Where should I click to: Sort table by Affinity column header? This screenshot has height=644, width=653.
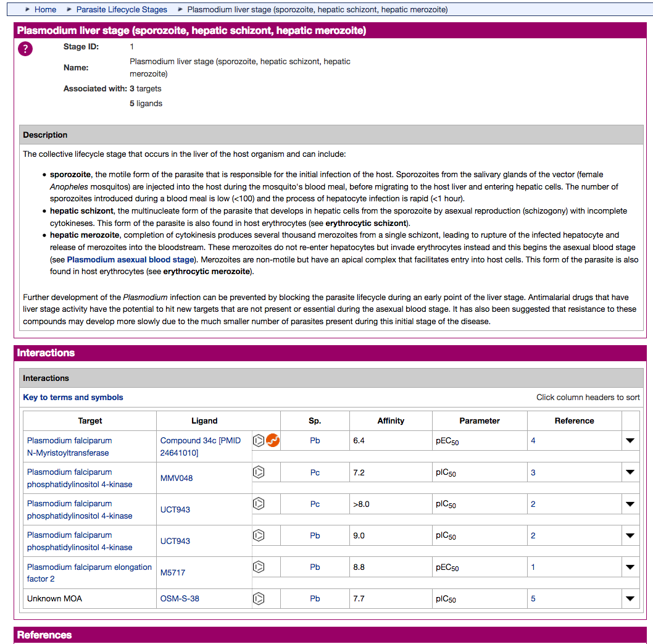[x=391, y=420]
